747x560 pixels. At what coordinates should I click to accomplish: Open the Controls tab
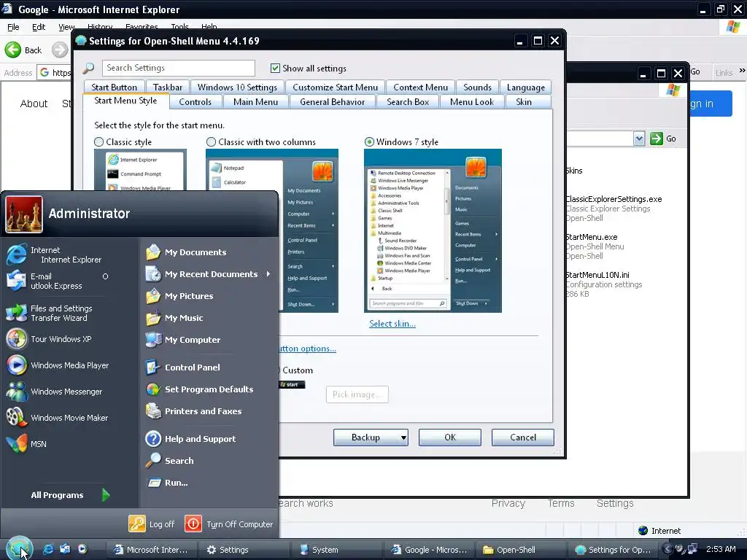click(195, 102)
